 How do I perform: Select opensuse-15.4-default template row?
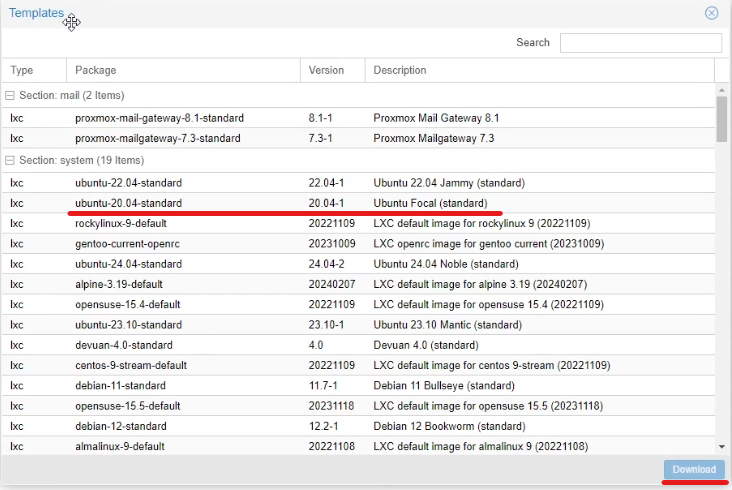(358, 305)
